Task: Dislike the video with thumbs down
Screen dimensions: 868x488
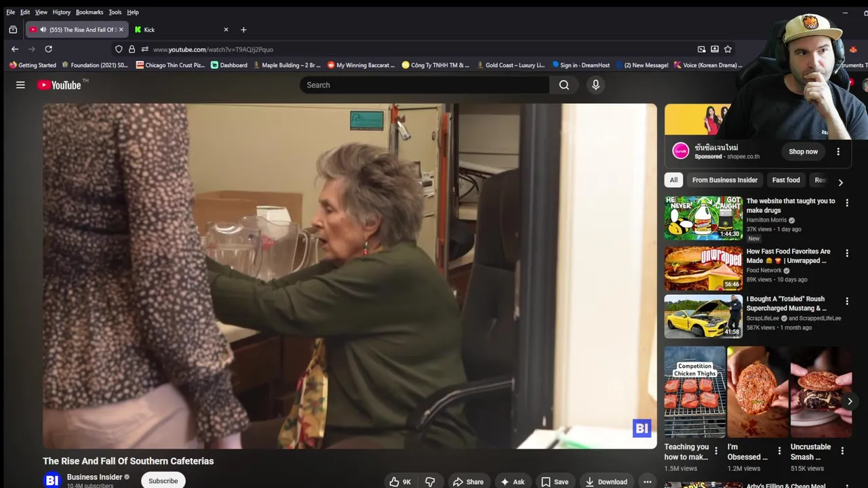Action: (430, 482)
